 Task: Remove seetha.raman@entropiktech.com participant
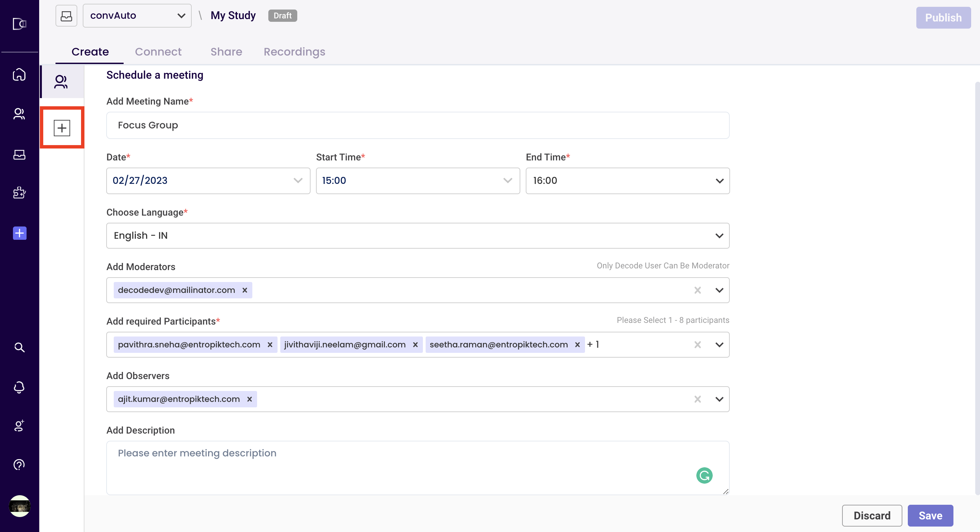577,344
